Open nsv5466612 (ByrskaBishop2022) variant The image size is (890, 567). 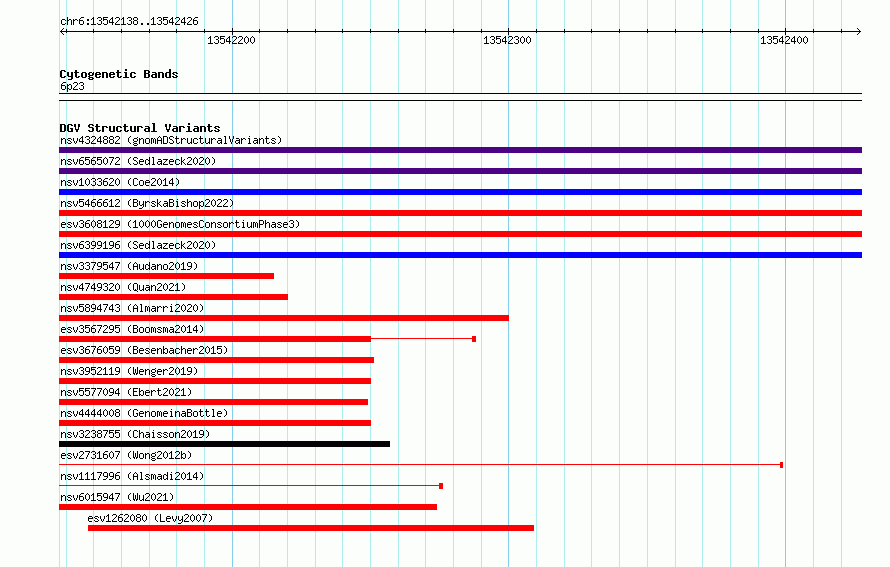[x=147, y=203]
